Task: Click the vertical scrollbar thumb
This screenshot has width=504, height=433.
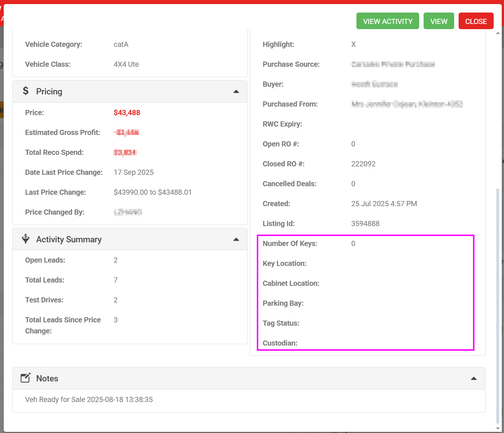Action: click(498, 306)
